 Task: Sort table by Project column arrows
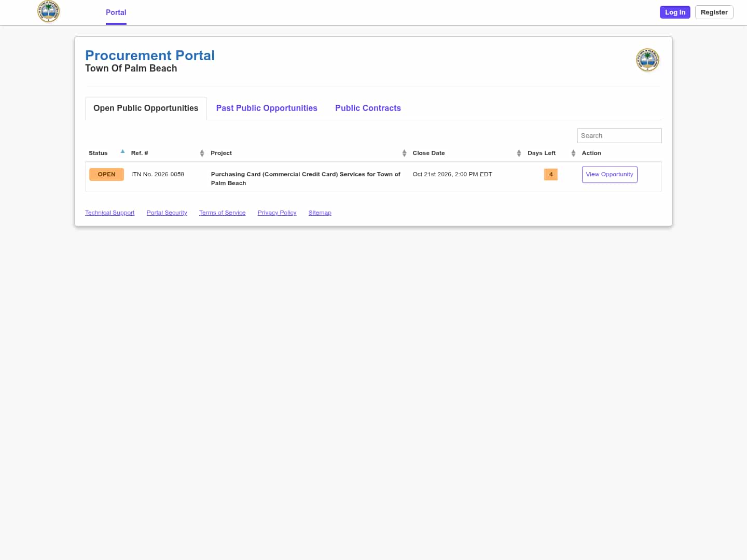pos(404,153)
